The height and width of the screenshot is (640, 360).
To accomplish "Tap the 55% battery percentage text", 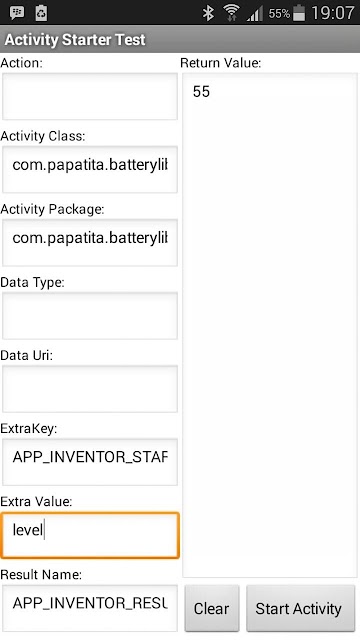I will click(x=279, y=13).
